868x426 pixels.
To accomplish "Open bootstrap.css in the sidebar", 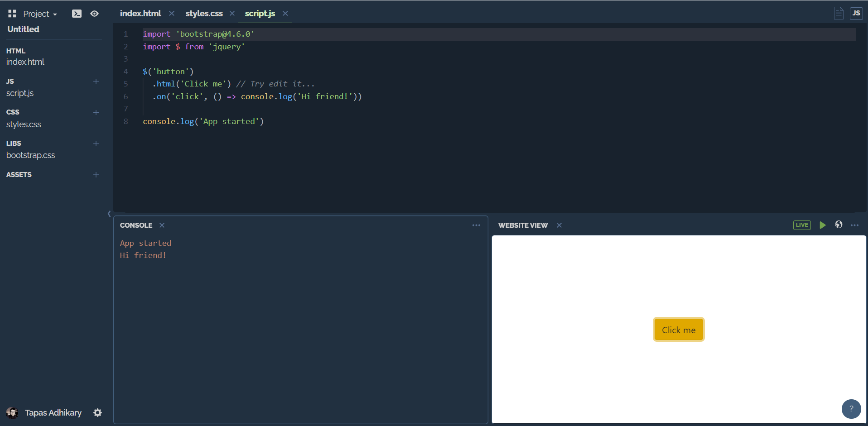I will (x=30, y=155).
